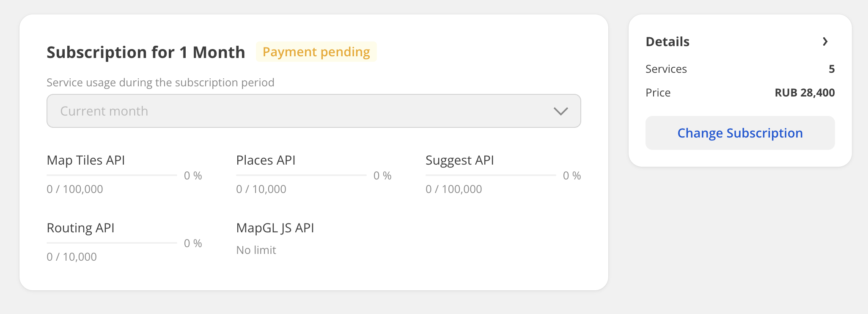This screenshot has width=868, height=314.
Task: Click the RUB 28,400 price value
Action: click(805, 93)
